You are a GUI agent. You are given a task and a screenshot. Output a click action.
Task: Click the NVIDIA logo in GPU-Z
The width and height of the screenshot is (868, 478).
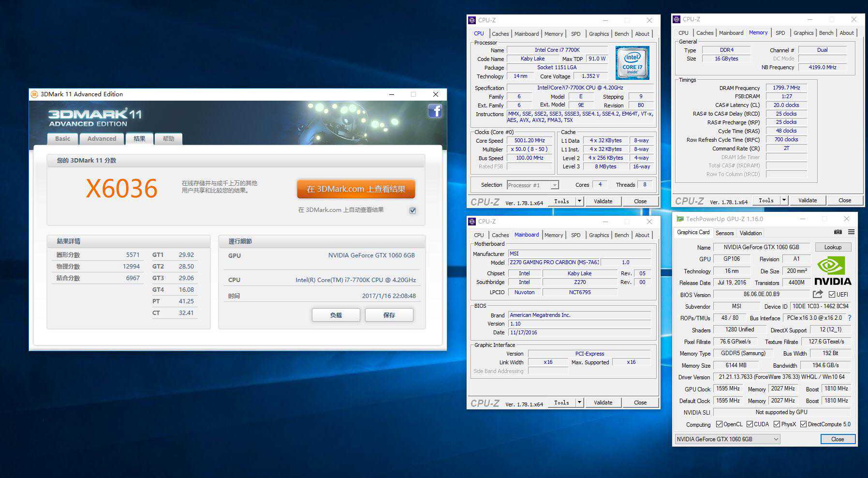click(833, 271)
